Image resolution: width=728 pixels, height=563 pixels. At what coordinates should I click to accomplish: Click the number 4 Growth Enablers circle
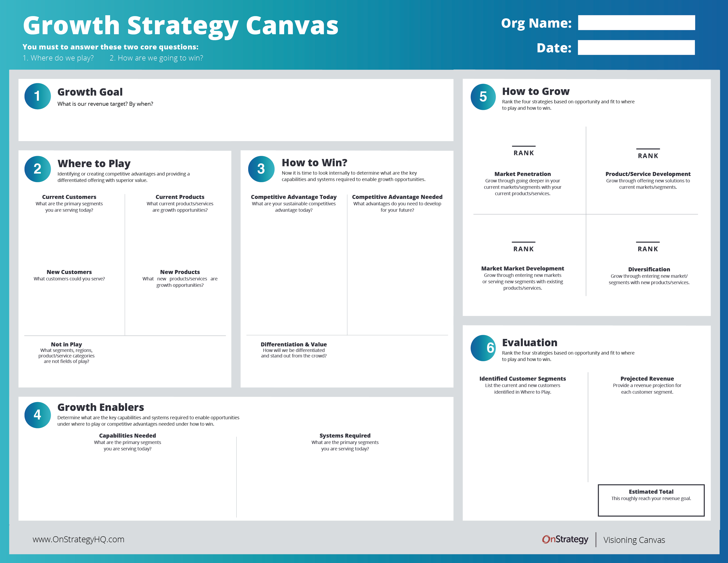tap(38, 415)
